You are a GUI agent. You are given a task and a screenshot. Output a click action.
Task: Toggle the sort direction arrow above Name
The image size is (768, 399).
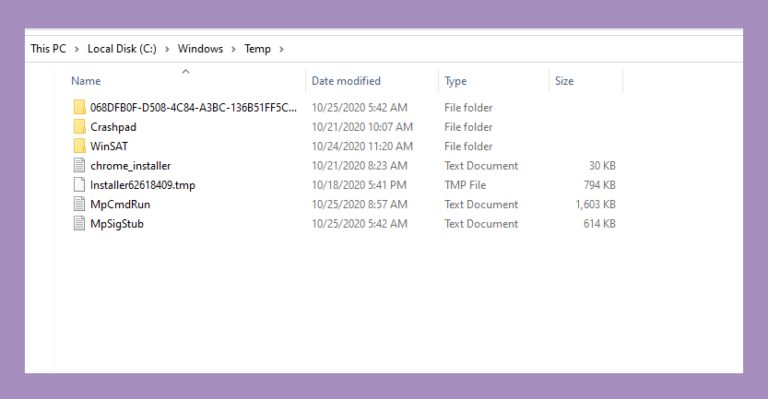186,71
